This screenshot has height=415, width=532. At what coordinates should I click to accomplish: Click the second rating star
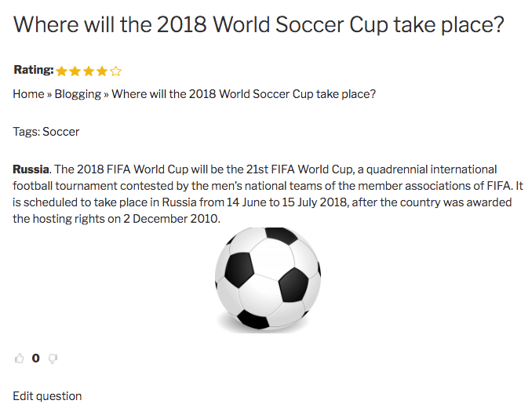pyautogui.click(x=75, y=71)
